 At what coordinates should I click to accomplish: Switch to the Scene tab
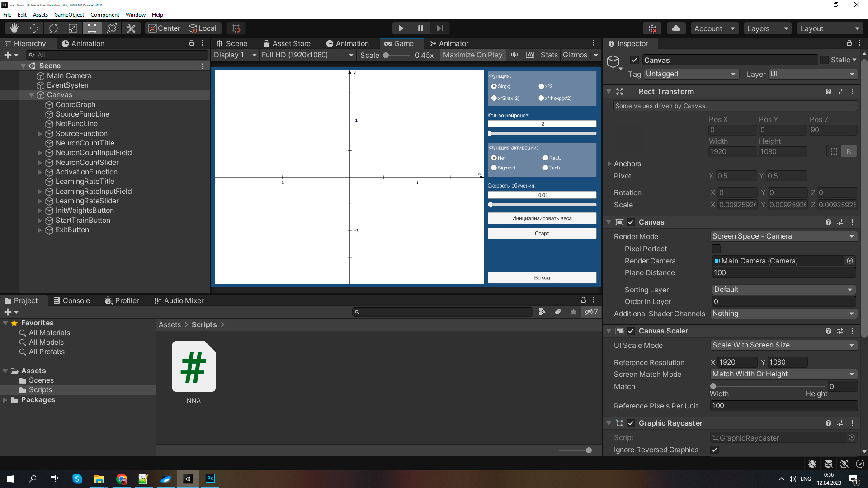[x=232, y=43]
